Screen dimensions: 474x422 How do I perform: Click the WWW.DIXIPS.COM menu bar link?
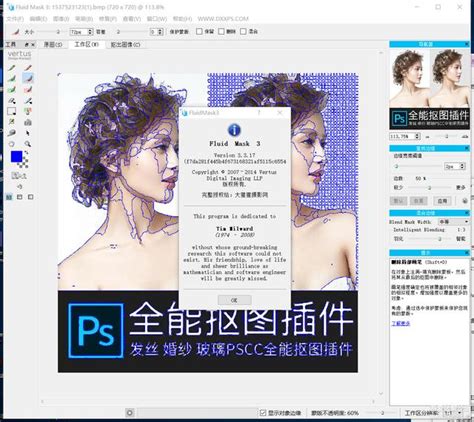223,19
